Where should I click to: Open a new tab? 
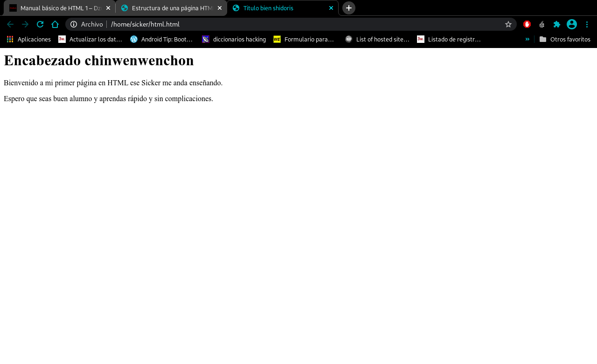point(349,8)
